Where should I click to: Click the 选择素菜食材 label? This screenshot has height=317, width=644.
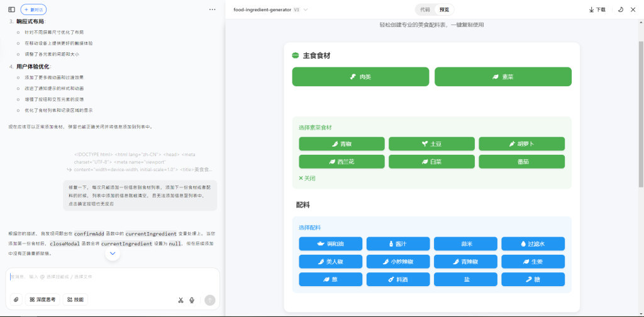[315, 128]
